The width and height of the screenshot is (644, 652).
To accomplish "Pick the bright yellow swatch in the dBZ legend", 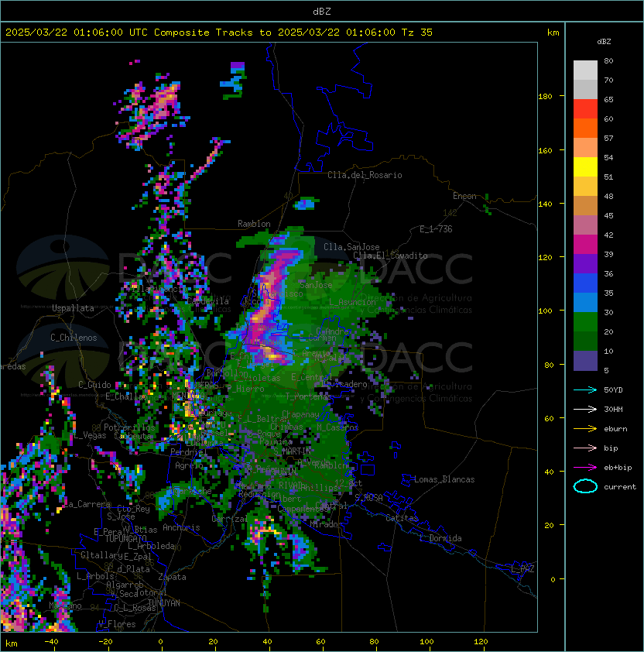I will point(585,166).
